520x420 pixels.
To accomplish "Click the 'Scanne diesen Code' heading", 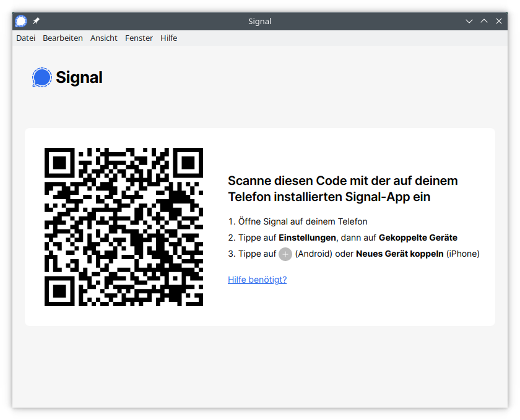I will coord(342,189).
